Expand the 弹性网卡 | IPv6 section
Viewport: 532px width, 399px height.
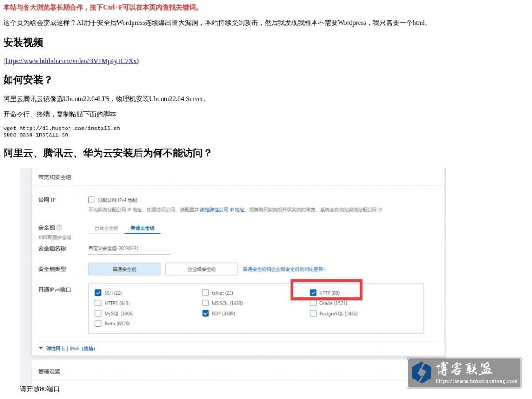[x=67, y=348]
